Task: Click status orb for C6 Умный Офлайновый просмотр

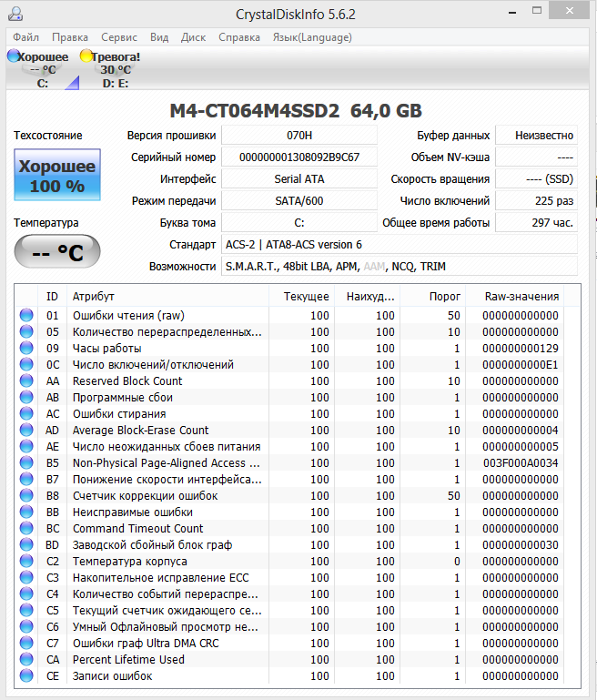Action: point(26,626)
